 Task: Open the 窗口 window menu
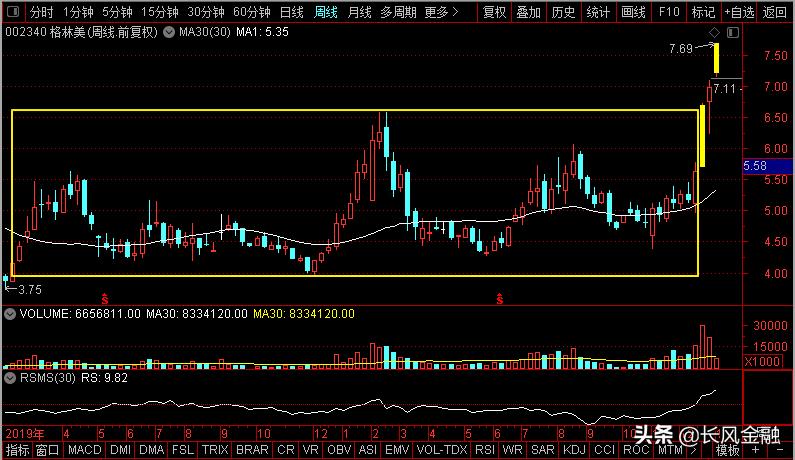tap(48, 450)
